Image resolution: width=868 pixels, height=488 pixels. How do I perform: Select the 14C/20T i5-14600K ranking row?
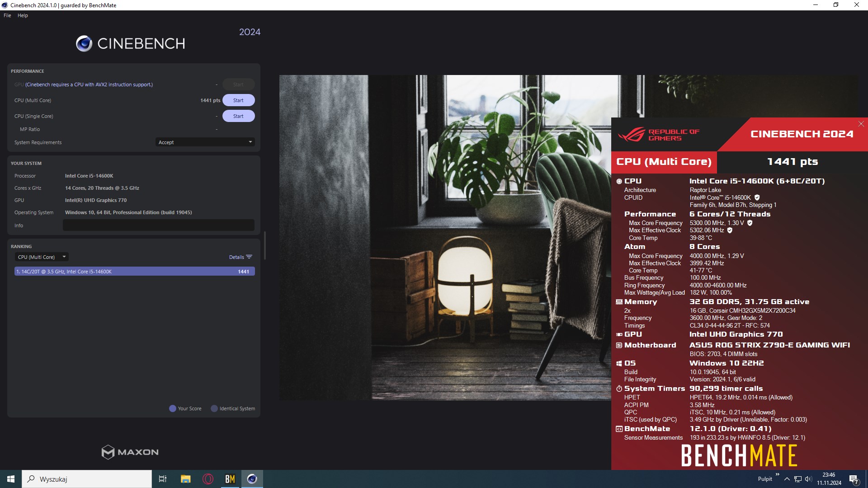pos(135,272)
